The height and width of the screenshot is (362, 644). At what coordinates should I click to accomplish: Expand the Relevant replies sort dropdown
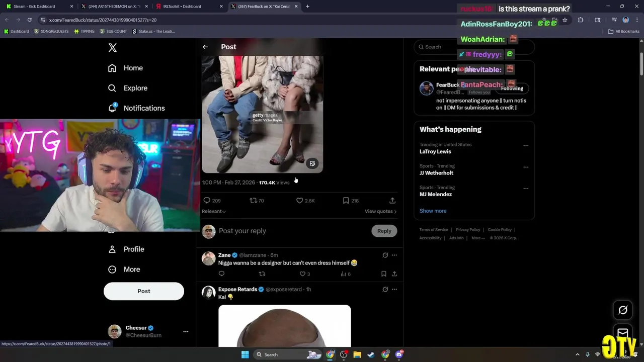pyautogui.click(x=214, y=211)
